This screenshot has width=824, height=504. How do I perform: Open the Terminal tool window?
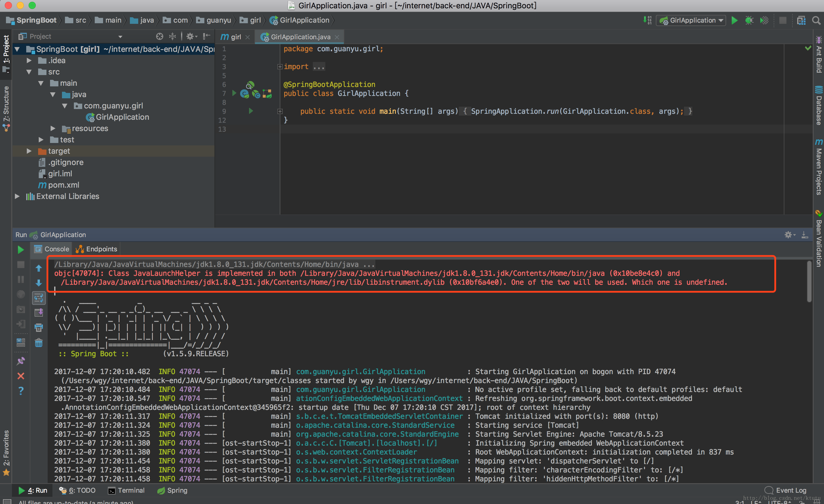click(x=126, y=490)
